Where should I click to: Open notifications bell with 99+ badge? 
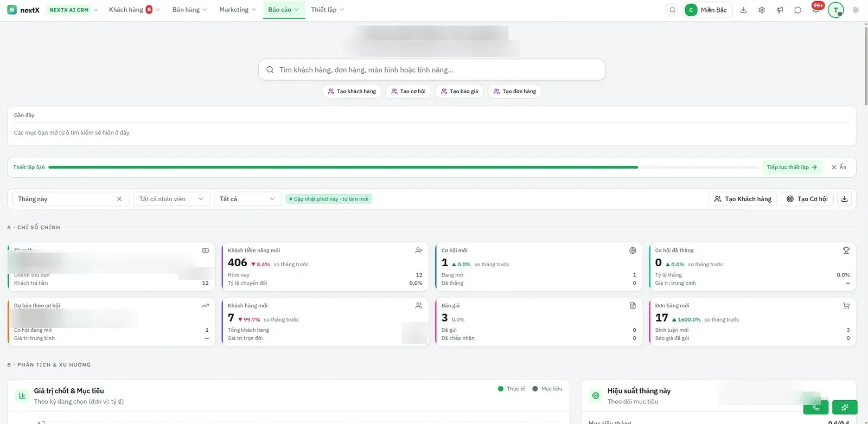click(x=816, y=9)
